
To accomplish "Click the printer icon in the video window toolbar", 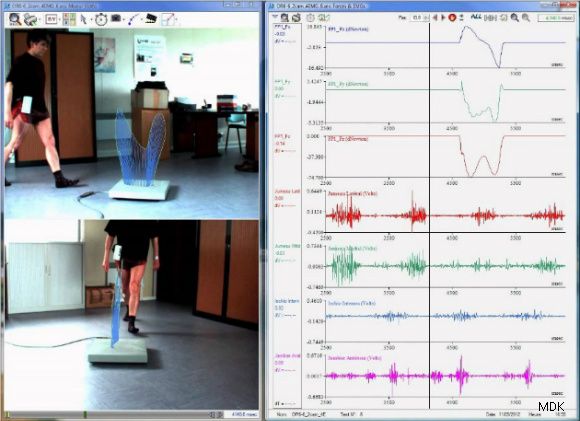I will click(30, 19).
